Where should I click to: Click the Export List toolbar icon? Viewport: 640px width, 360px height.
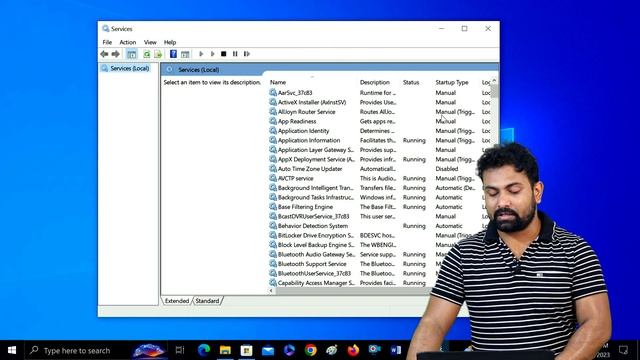click(158, 54)
